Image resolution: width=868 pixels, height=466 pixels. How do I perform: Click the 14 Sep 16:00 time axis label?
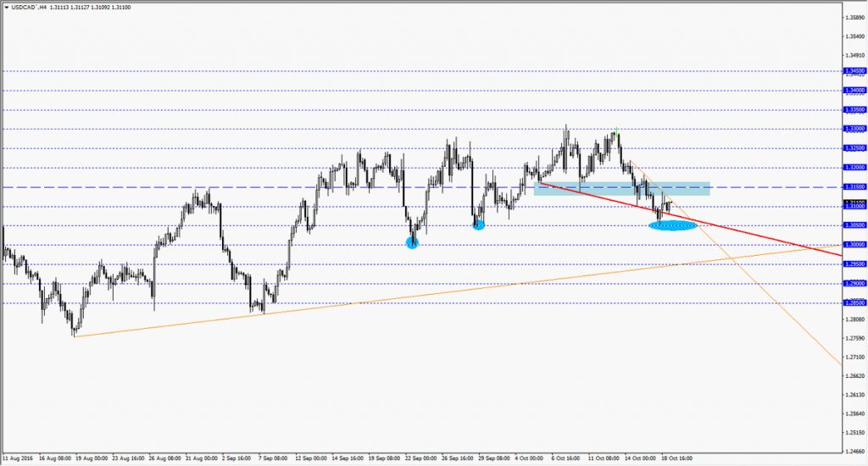(348, 459)
